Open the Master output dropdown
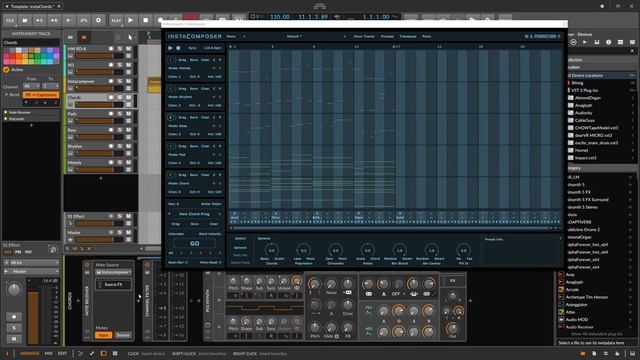 click(31, 271)
